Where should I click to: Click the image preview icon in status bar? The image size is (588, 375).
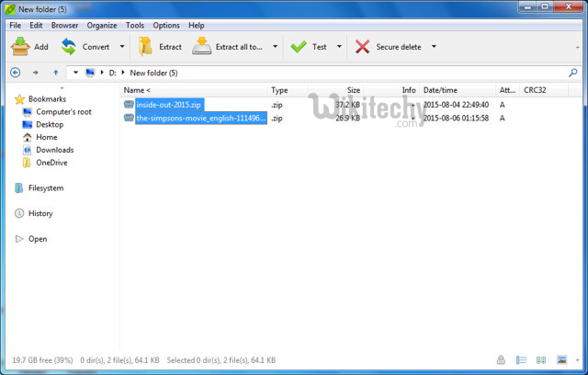click(561, 360)
